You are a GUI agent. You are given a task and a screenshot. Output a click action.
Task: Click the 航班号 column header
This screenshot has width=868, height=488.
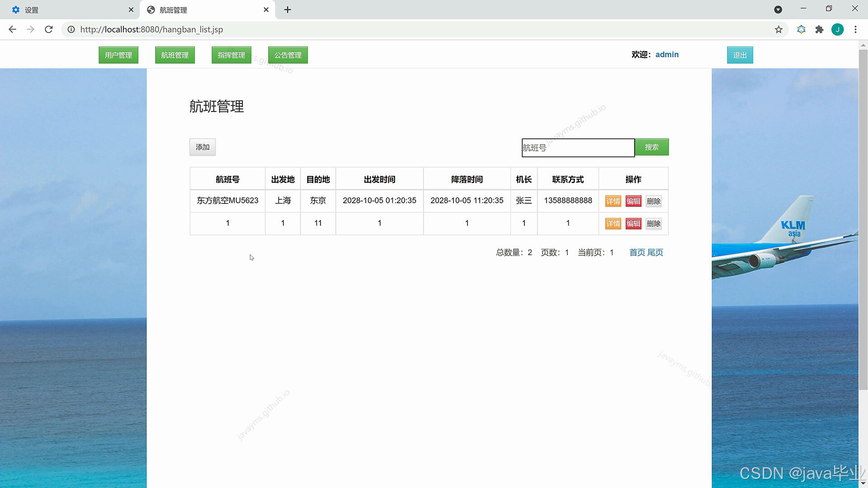pyautogui.click(x=227, y=179)
